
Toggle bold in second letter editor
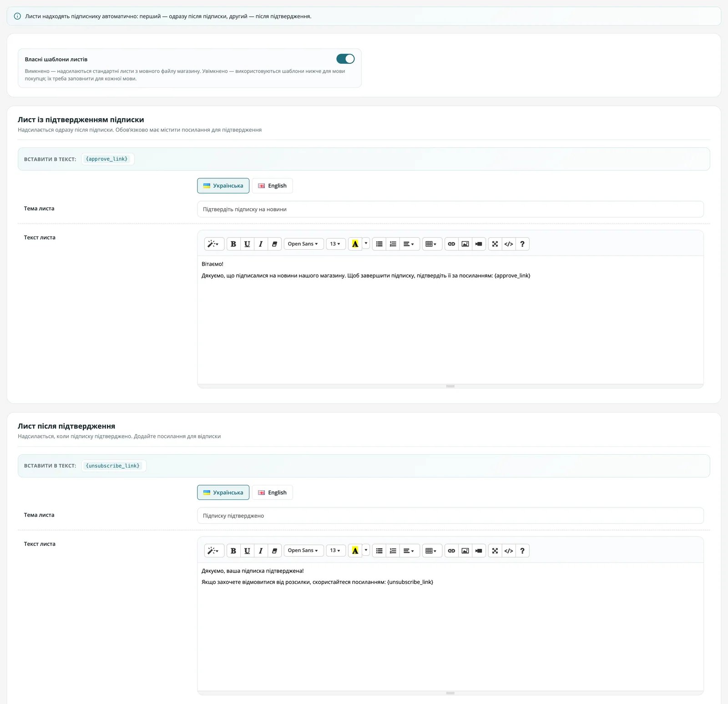click(x=233, y=551)
